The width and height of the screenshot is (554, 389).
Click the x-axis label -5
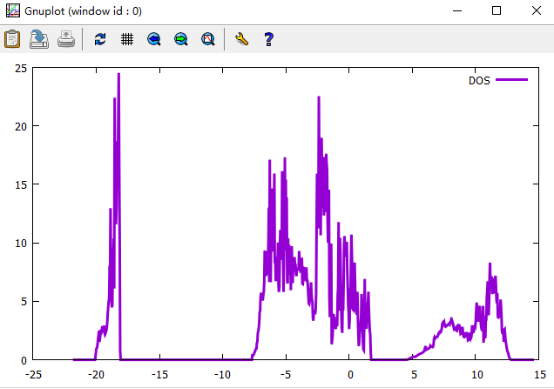click(286, 375)
